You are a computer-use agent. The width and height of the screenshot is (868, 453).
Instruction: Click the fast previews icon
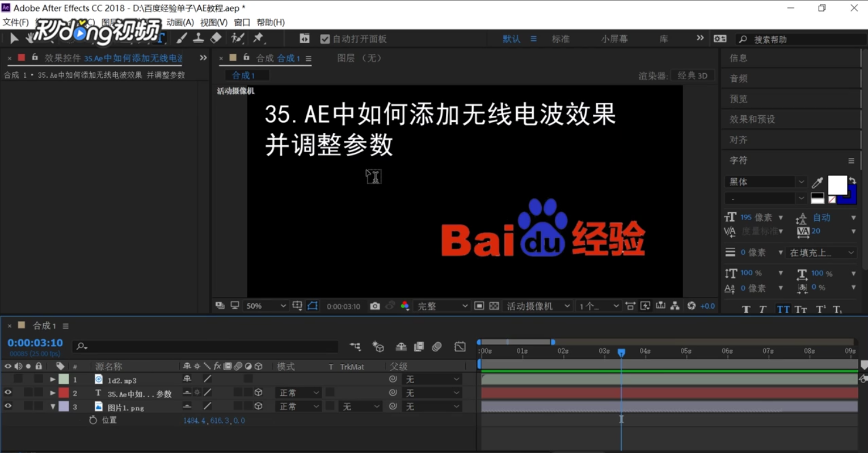(x=645, y=306)
